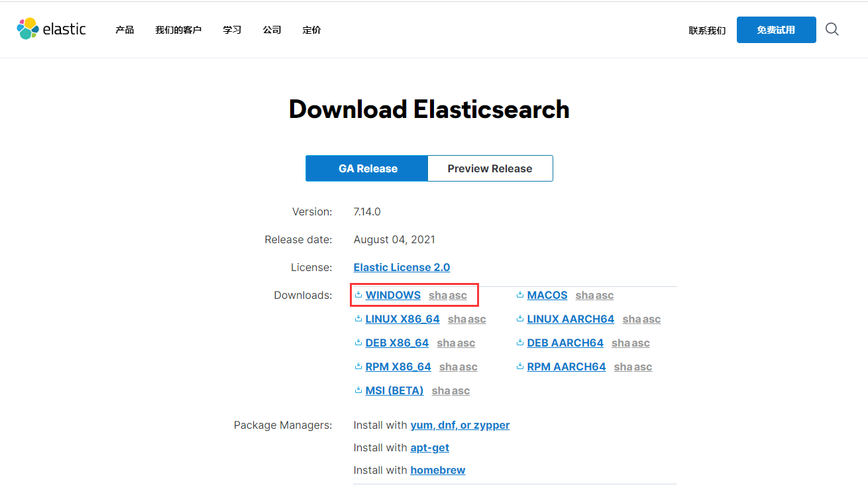Open asc signature for MACOS
This screenshot has width=868, height=499.
coord(604,296)
